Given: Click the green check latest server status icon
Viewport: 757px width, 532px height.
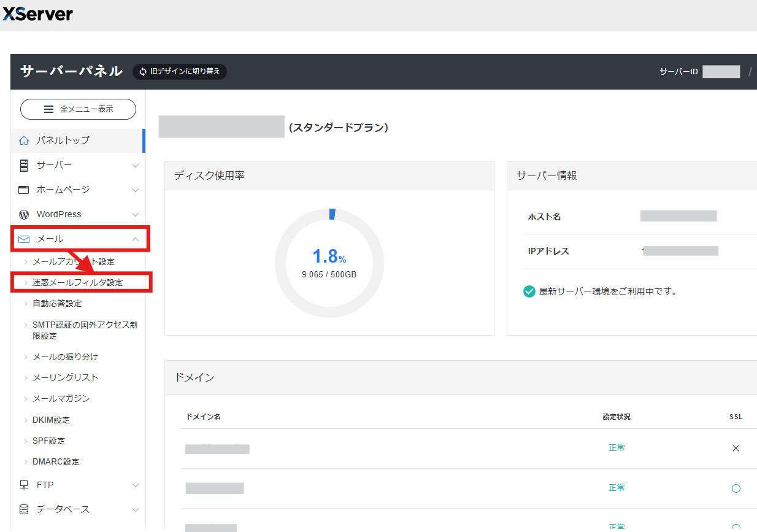Looking at the screenshot, I should tap(529, 291).
